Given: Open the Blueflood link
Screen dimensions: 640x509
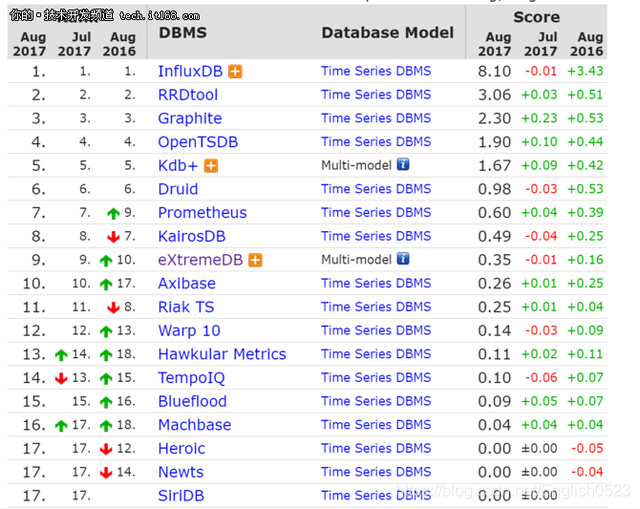Looking at the screenshot, I should 192,402.
